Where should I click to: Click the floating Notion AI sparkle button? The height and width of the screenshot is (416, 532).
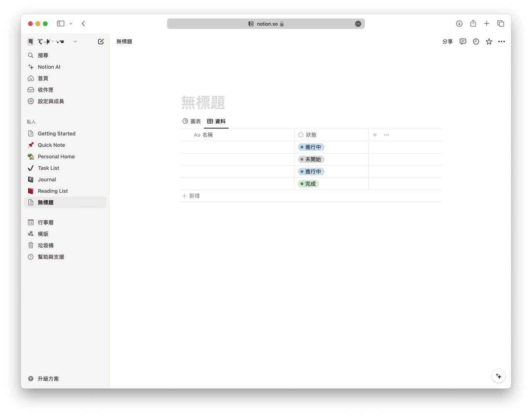click(x=498, y=377)
